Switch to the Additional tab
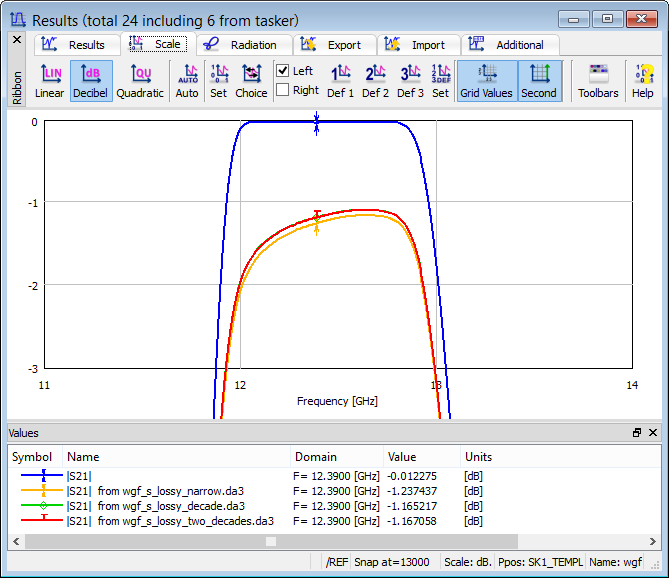The height and width of the screenshot is (578, 669). point(510,45)
